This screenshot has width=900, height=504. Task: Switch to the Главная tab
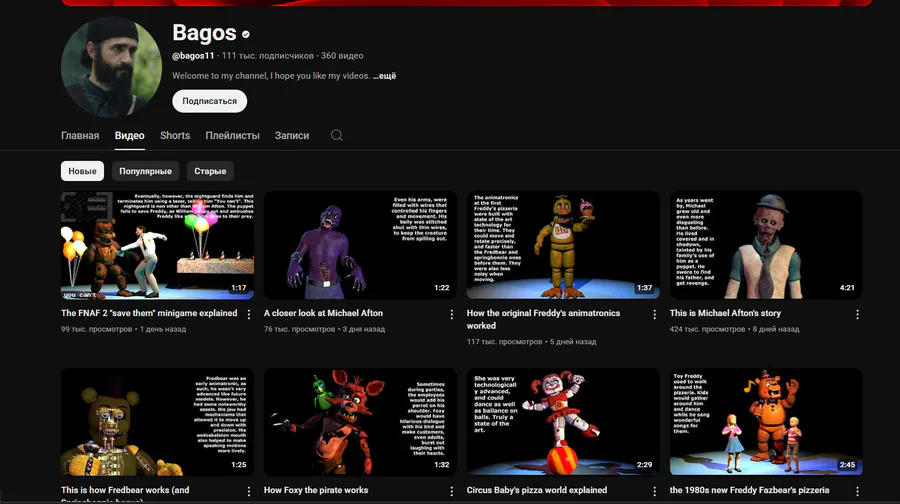pos(80,135)
